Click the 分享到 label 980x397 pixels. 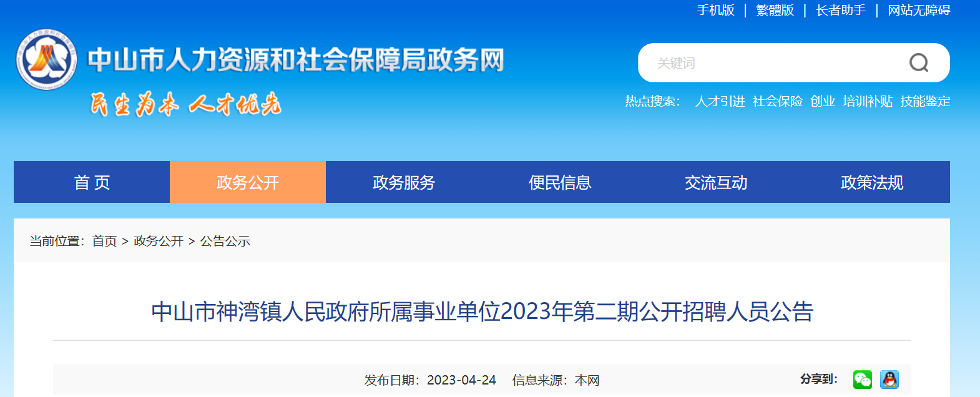click(818, 379)
